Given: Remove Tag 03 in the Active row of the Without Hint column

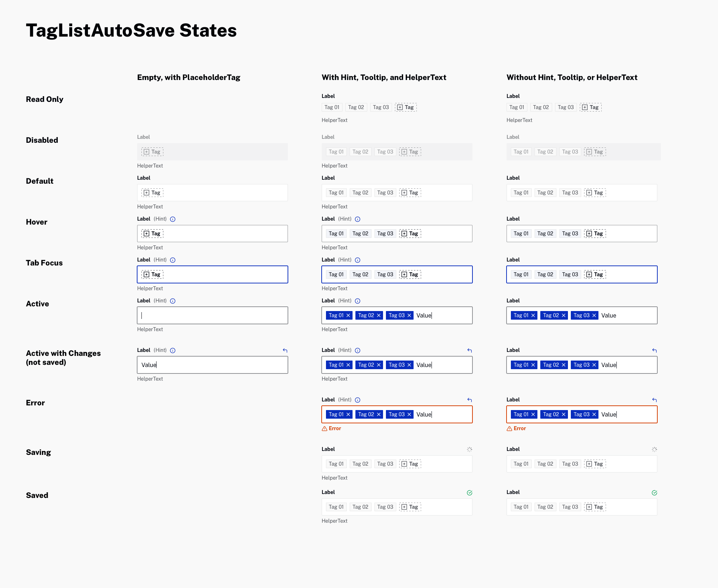Looking at the screenshot, I should click(x=594, y=315).
